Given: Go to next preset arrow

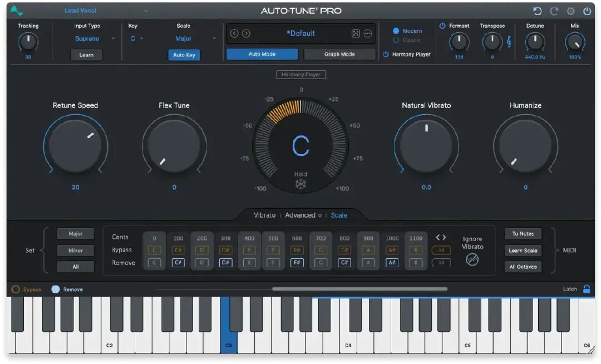Looking at the screenshot, I should [x=247, y=34].
